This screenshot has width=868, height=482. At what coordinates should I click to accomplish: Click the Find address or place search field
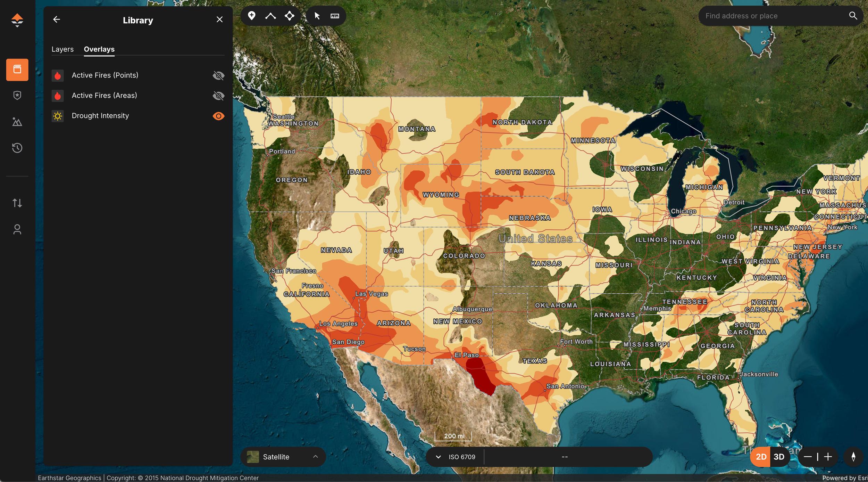tap(764, 16)
